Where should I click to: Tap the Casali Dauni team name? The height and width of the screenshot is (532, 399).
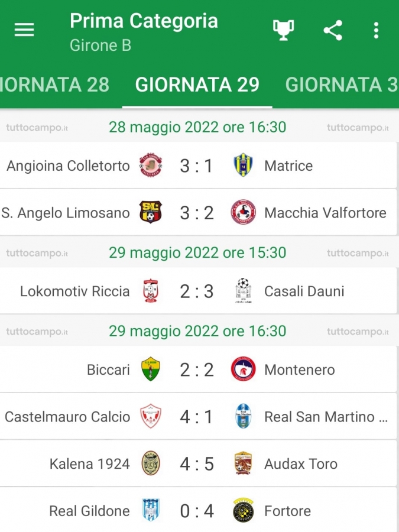304,291
